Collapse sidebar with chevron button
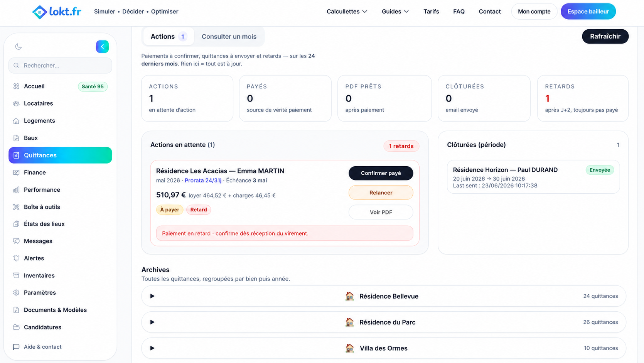 102,47
